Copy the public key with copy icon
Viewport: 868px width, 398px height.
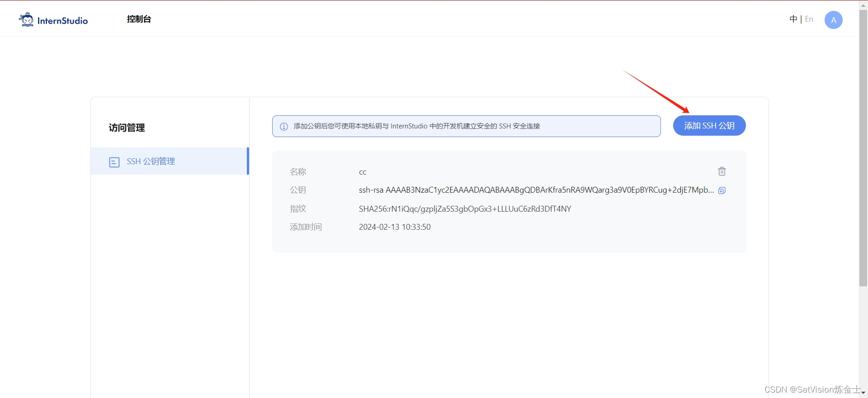coord(722,190)
